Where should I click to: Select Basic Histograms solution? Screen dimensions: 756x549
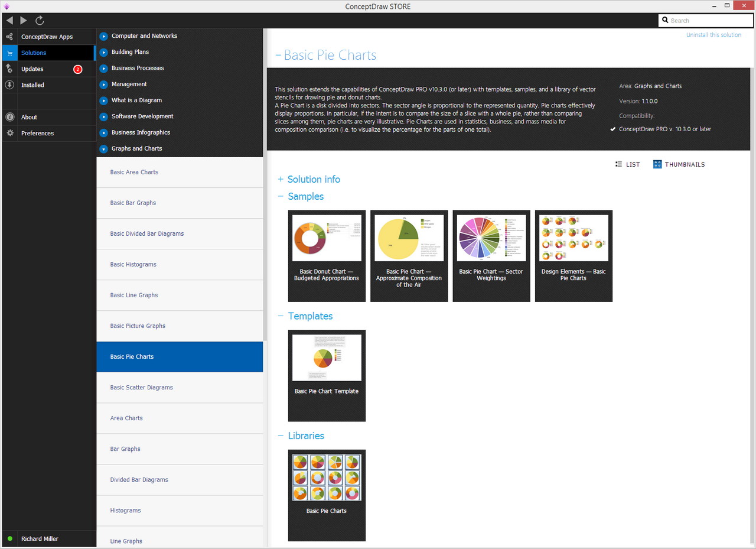pos(180,264)
